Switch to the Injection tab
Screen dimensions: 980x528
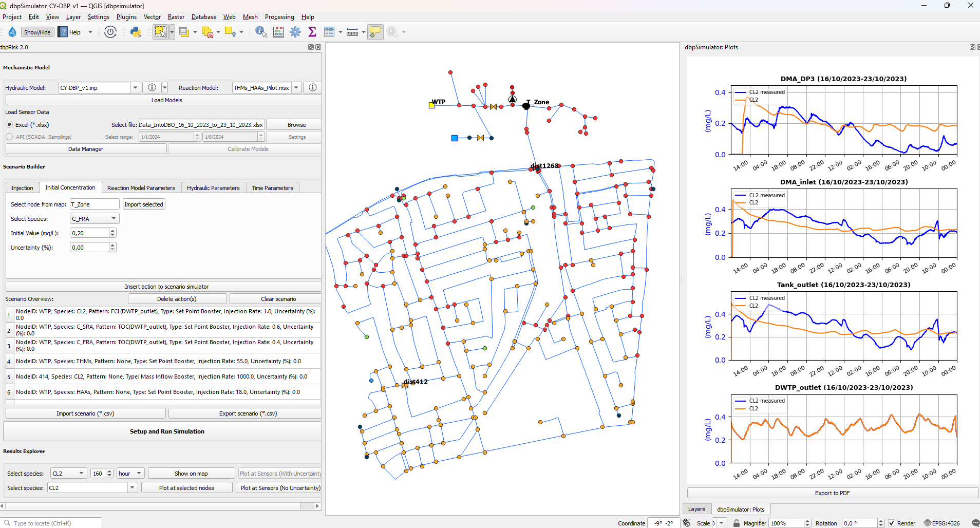click(x=22, y=188)
